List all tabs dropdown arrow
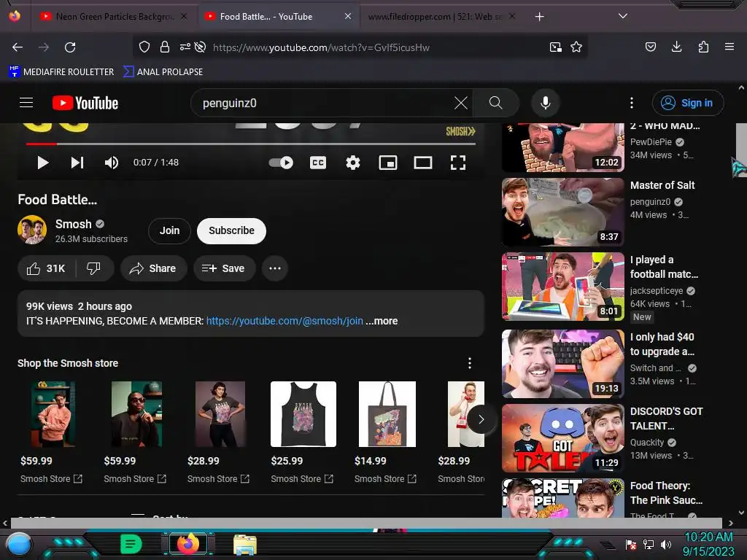The height and width of the screenshot is (560, 747). coord(623,16)
